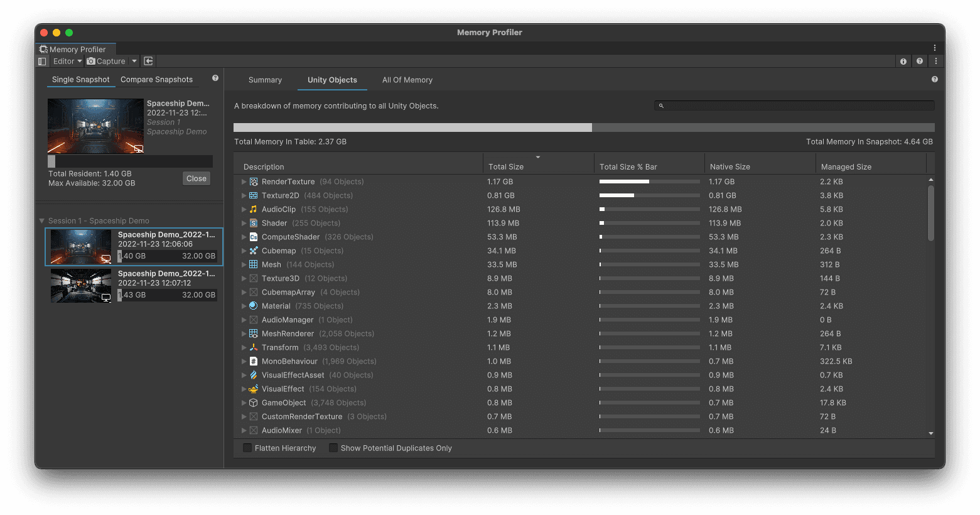Expand the GameObject row
980x515 pixels.
tap(244, 403)
